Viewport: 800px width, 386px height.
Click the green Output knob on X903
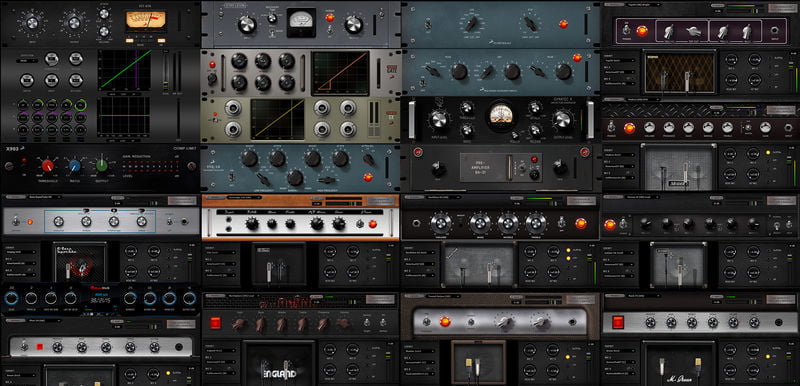(102, 166)
